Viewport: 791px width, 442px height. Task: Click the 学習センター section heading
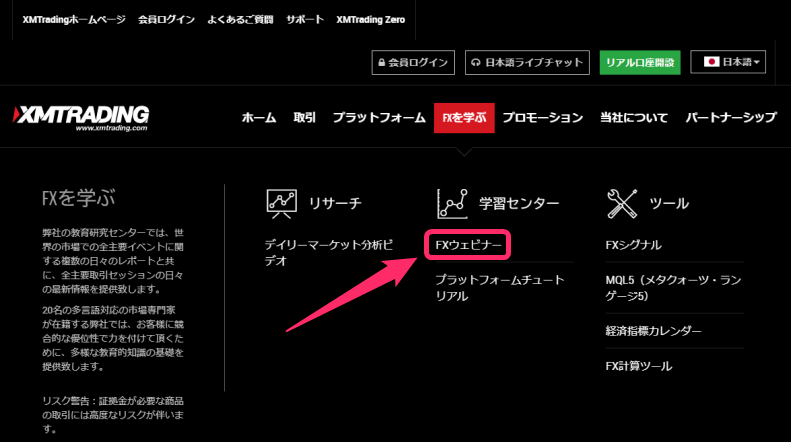point(519,203)
